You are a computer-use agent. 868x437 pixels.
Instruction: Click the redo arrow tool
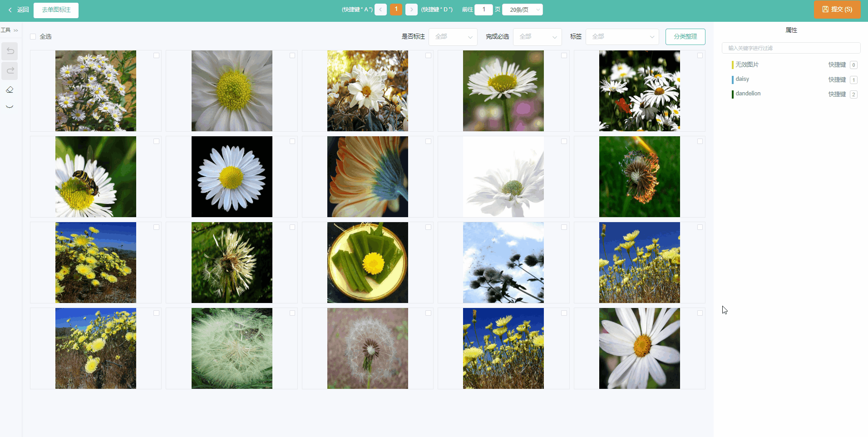pos(10,70)
